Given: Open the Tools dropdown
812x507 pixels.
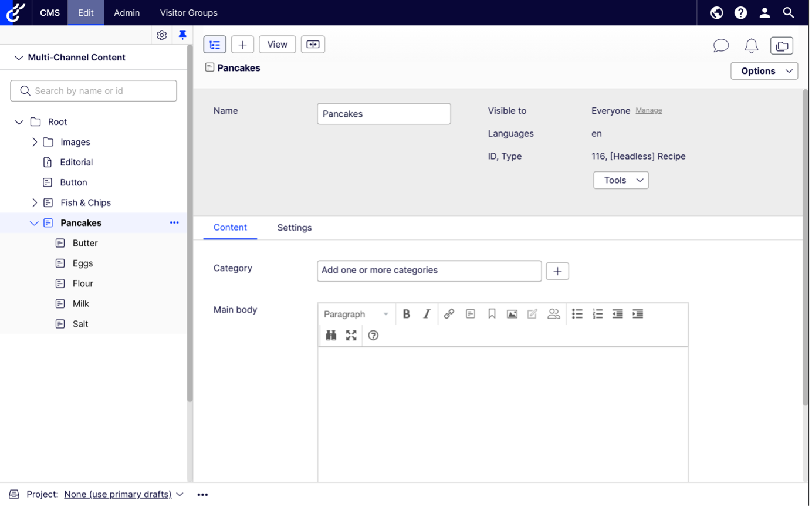Looking at the screenshot, I should click(621, 180).
